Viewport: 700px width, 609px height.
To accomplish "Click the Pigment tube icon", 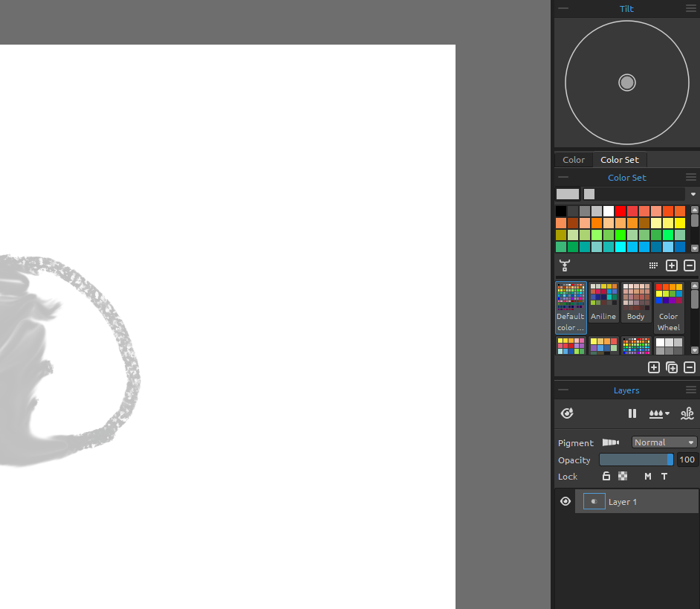I will 611,442.
